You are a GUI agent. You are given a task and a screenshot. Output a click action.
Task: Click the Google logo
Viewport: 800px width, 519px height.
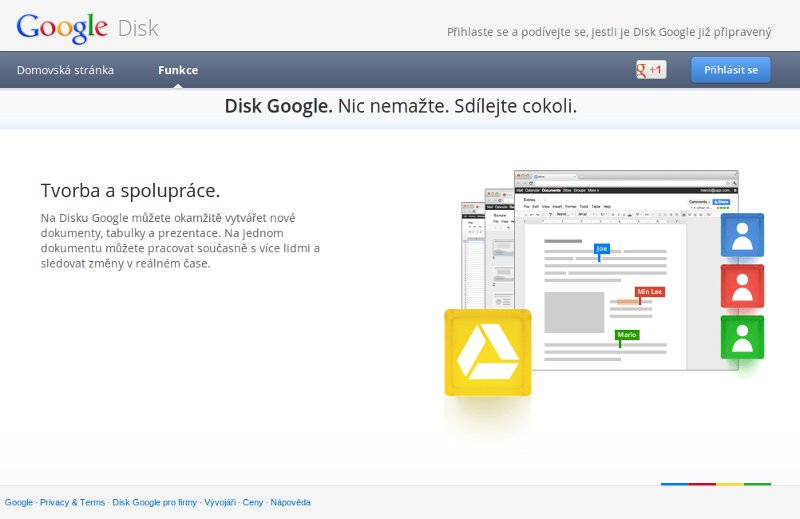(62, 28)
